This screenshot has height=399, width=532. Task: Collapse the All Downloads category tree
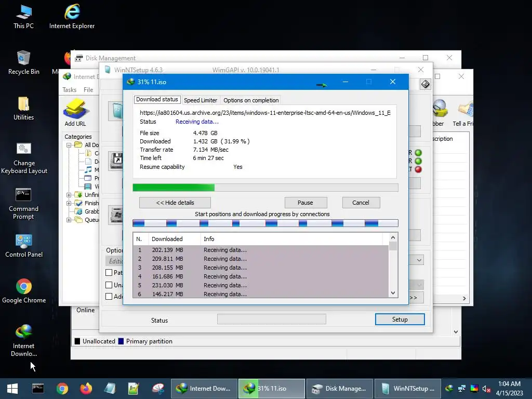[x=69, y=145]
